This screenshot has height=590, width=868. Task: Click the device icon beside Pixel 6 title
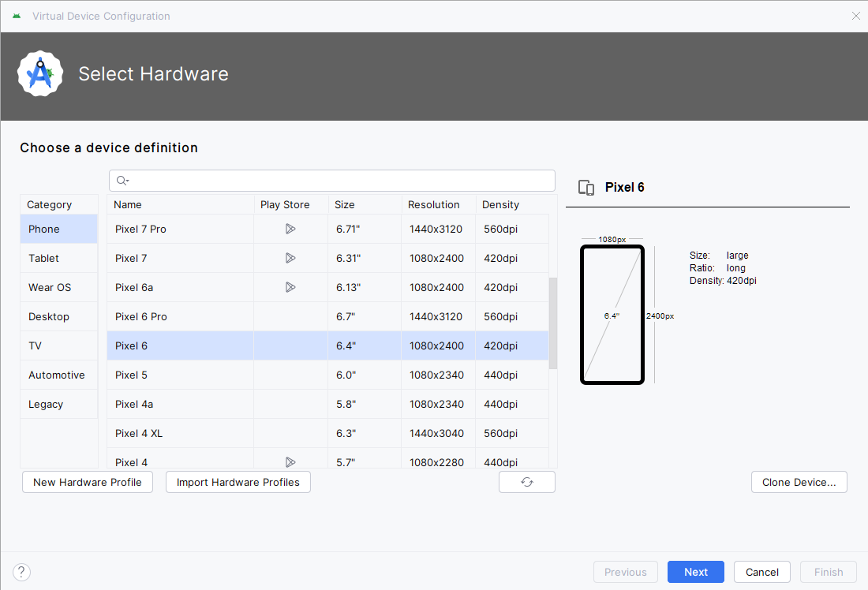pos(586,187)
